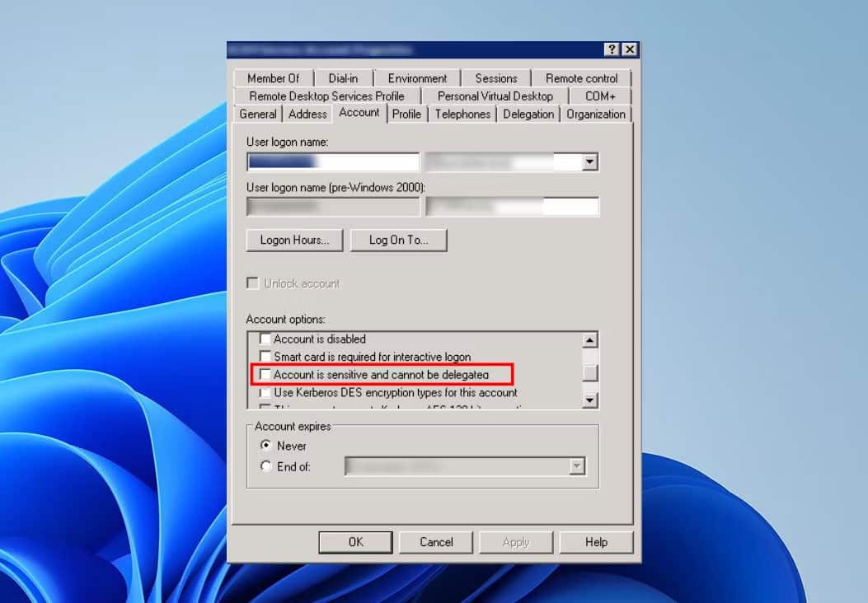868x603 pixels.
Task: Go to the Delegation tab
Action: click(528, 114)
